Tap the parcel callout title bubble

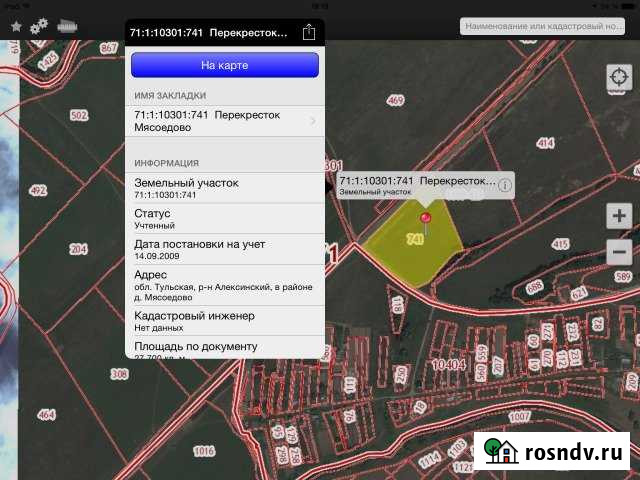[417, 184]
